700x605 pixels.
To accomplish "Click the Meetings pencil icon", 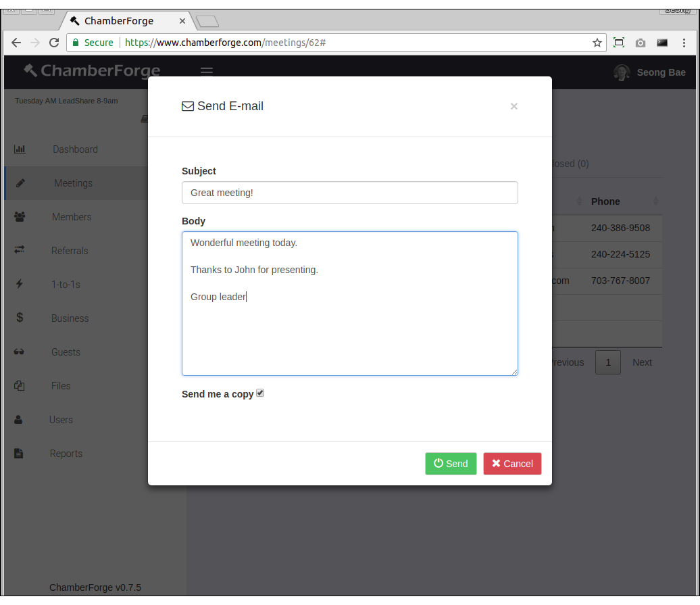I will point(20,183).
